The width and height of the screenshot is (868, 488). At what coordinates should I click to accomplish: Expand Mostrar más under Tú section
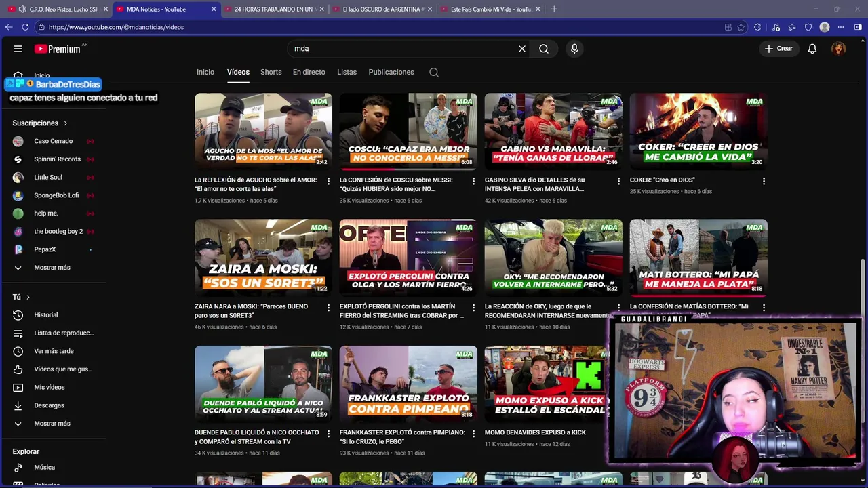(x=53, y=424)
